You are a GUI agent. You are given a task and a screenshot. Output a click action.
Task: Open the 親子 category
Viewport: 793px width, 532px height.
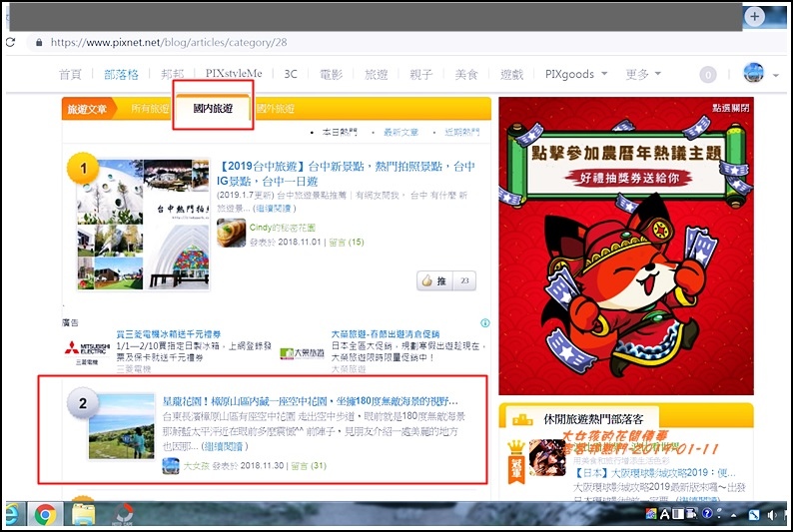click(x=421, y=74)
